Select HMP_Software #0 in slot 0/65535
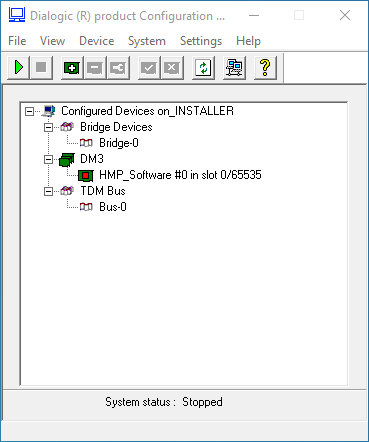This screenshot has width=369, height=442. pyautogui.click(x=180, y=175)
